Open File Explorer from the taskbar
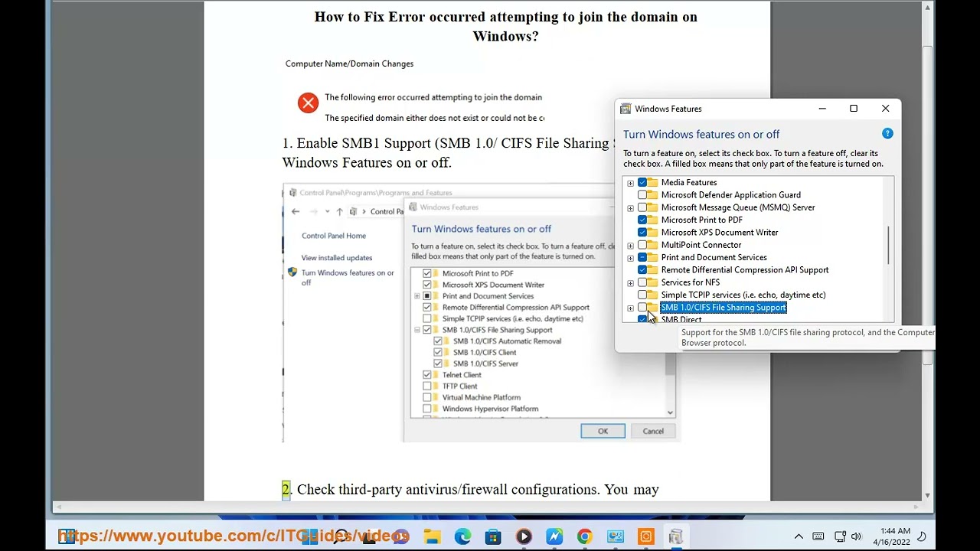 [x=433, y=537]
